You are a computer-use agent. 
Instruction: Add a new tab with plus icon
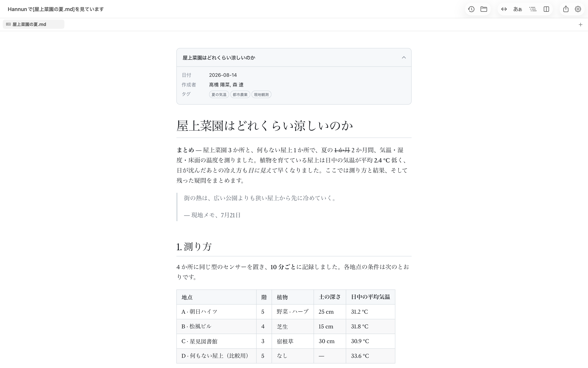click(x=580, y=25)
